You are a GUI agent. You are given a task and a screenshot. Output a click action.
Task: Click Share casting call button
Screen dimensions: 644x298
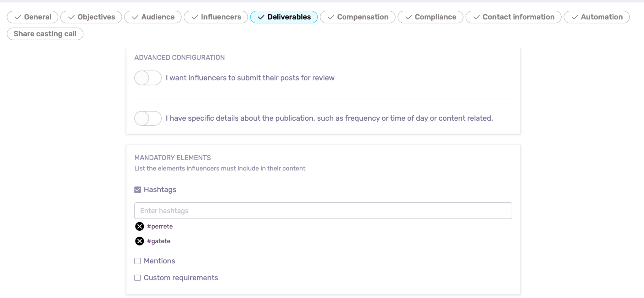45,34
